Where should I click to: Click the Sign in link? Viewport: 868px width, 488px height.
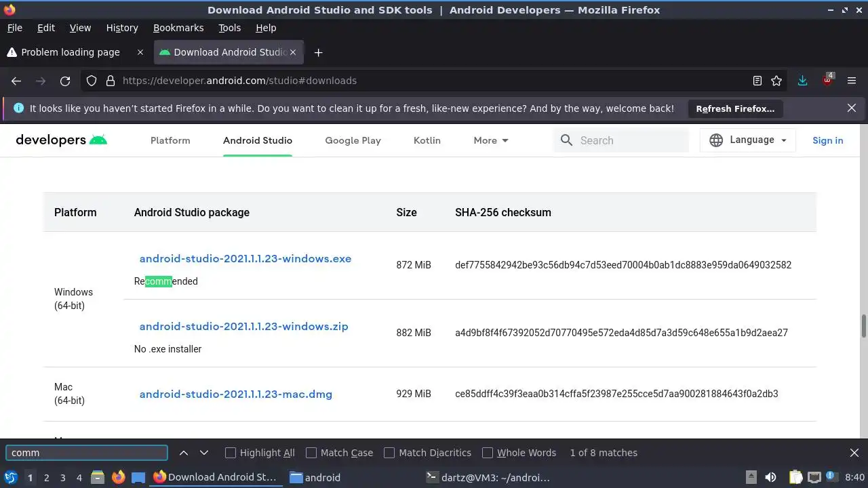[x=828, y=140]
